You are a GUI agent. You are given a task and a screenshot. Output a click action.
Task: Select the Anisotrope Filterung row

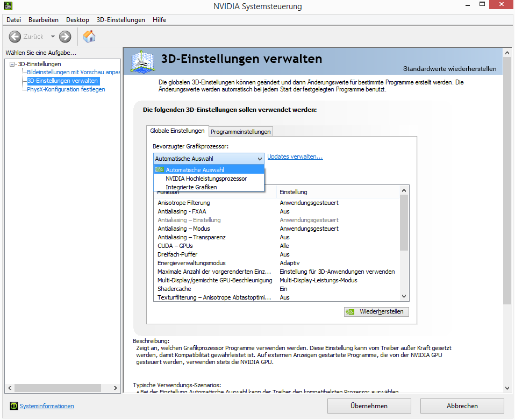(276, 203)
